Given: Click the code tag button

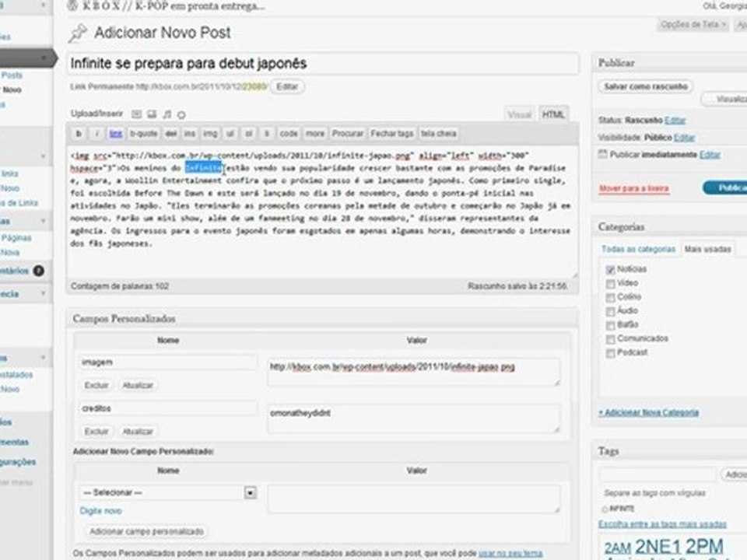Looking at the screenshot, I should tap(289, 134).
